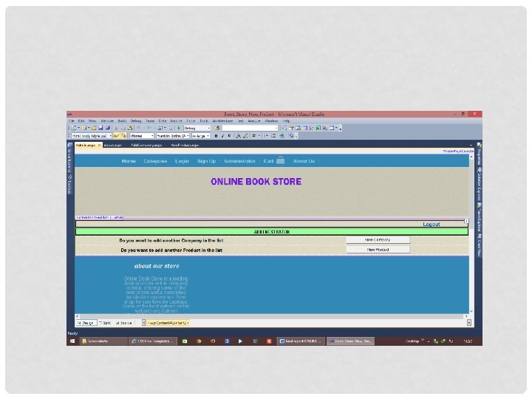
Task: Click the empty search combo box
Action: pos(250,128)
